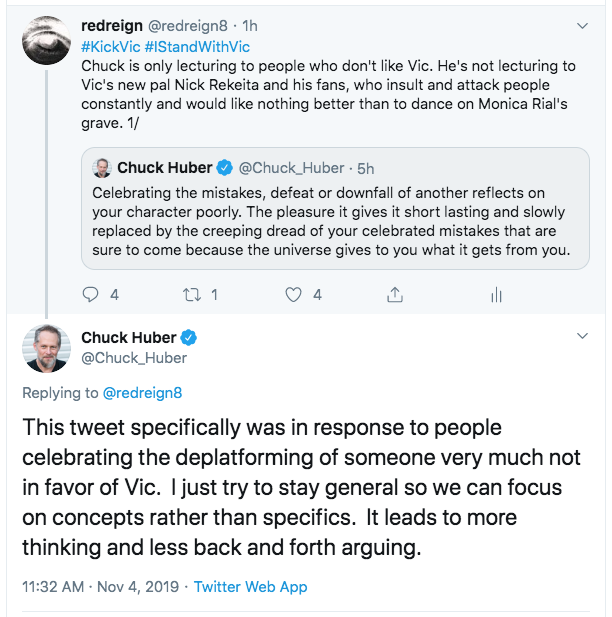This screenshot has height=617, width=612.
Task: Open the #IStandWithVic hashtag
Action: (x=197, y=47)
